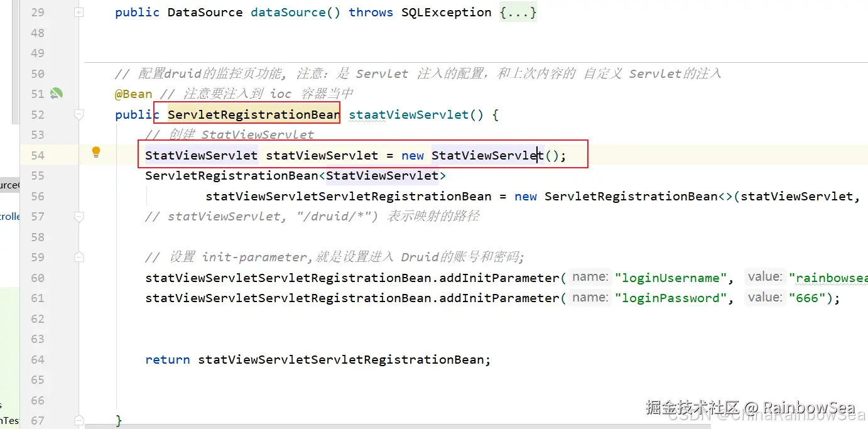Click the throws keyword on line 29
This screenshot has height=429, width=868.
[371, 13]
